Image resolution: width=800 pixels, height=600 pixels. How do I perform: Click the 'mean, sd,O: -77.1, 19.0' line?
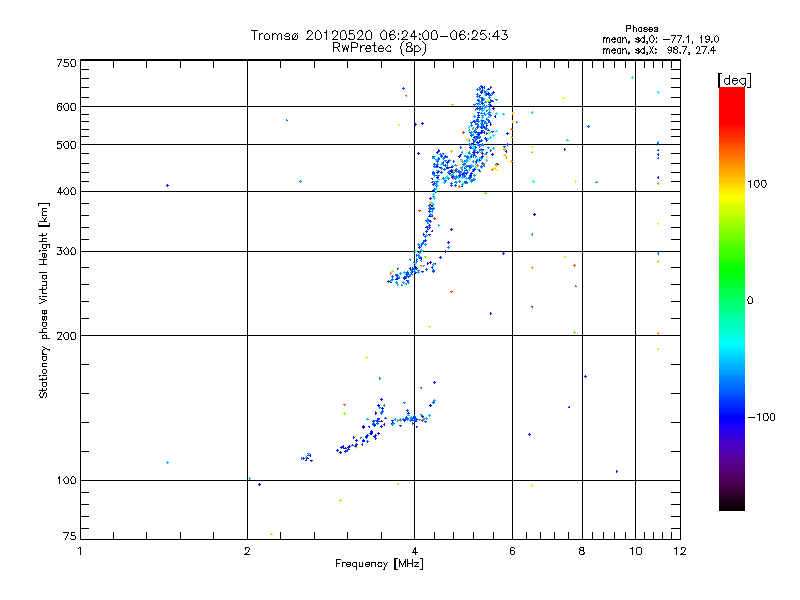(x=660, y=39)
